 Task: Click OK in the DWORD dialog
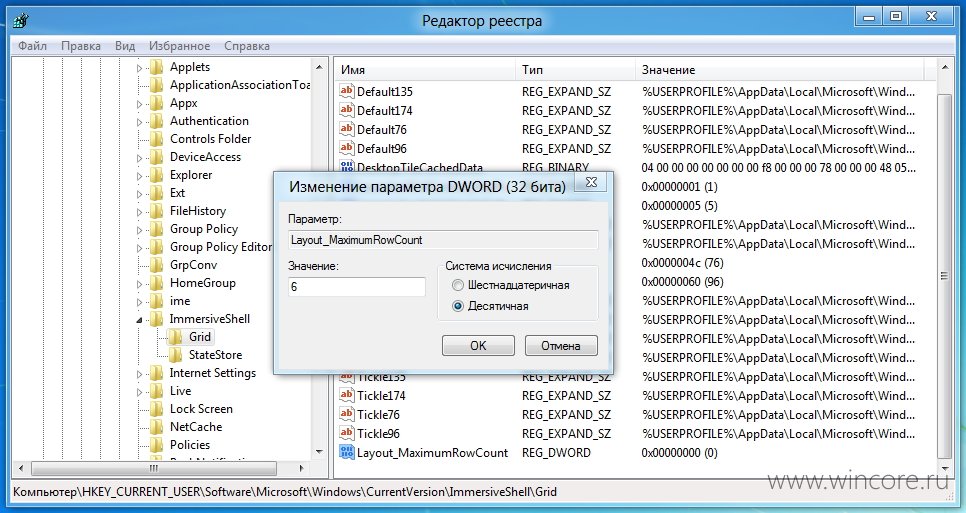(x=478, y=345)
